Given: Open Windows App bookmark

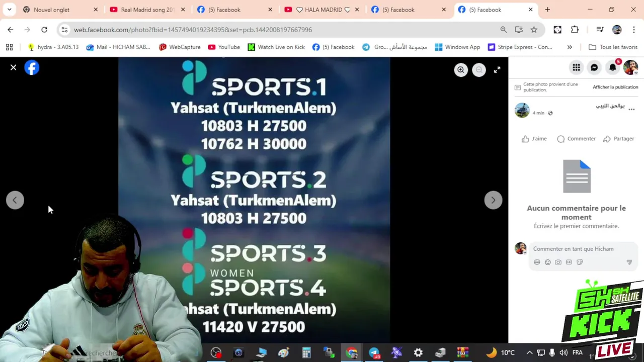Looking at the screenshot, I should pyautogui.click(x=457, y=47).
